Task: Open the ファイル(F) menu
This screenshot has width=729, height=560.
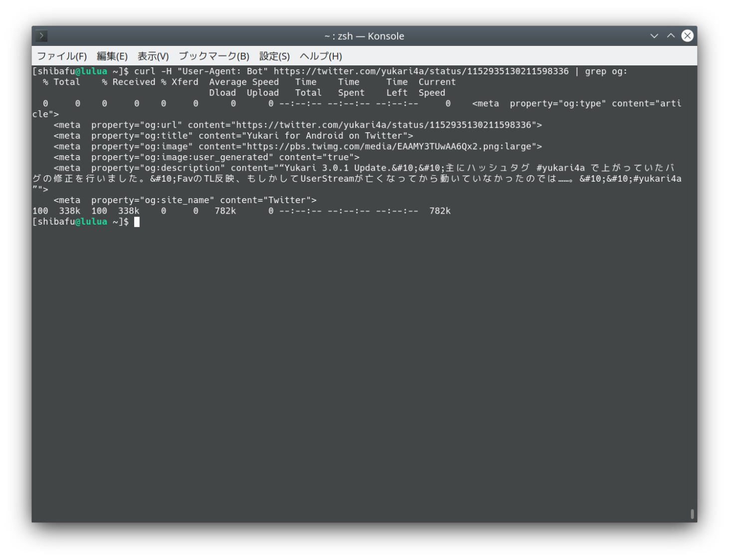Action: click(x=62, y=56)
